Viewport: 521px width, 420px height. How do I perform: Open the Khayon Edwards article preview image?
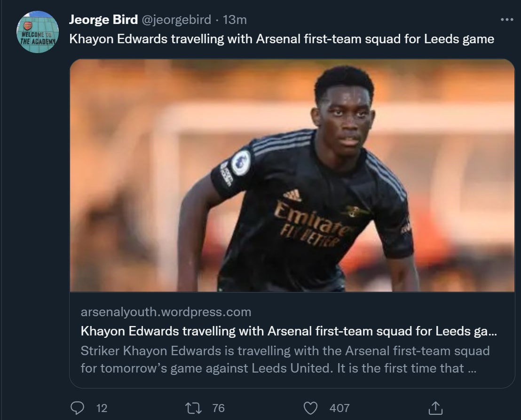pos(292,175)
